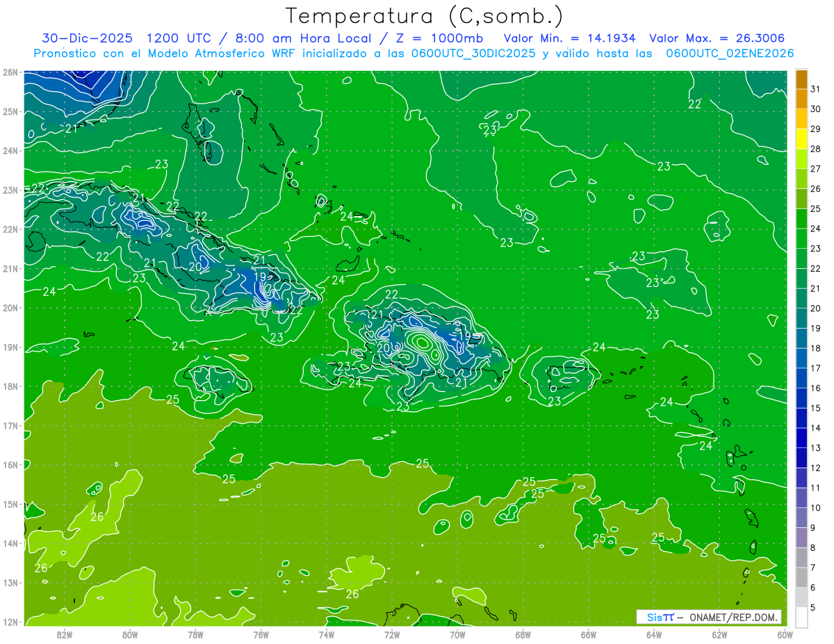Click the blue color bar segment between 14 and 15
The image size is (834, 644).
point(801,418)
